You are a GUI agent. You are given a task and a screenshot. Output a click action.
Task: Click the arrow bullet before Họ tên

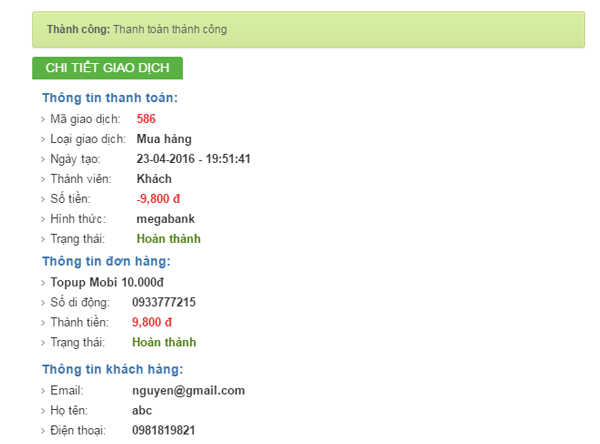43,411
